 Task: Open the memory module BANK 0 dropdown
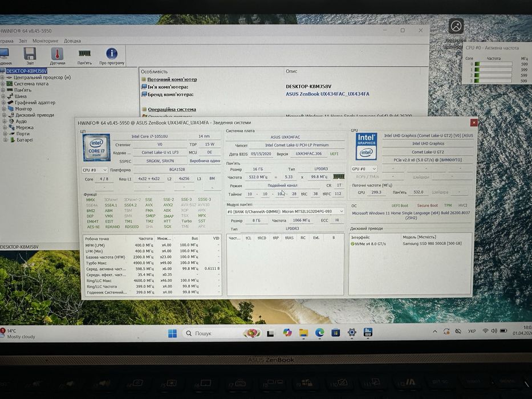click(285, 211)
